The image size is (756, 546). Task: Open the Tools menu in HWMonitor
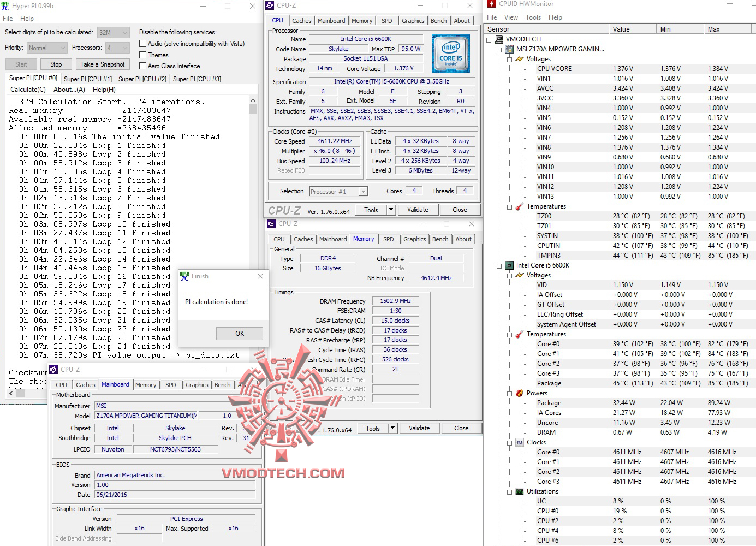pyautogui.click(x=533, y=17)
